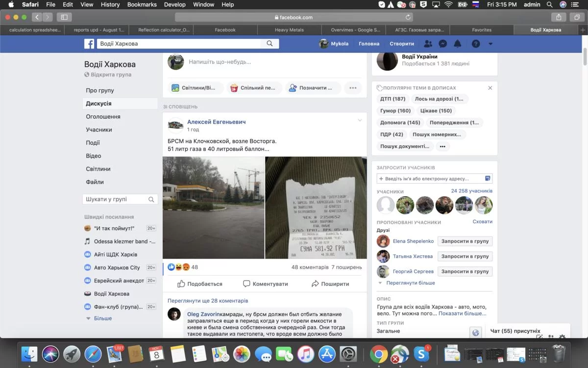Invite Георгий Сергеев to the group

click(x=465, y=271)
